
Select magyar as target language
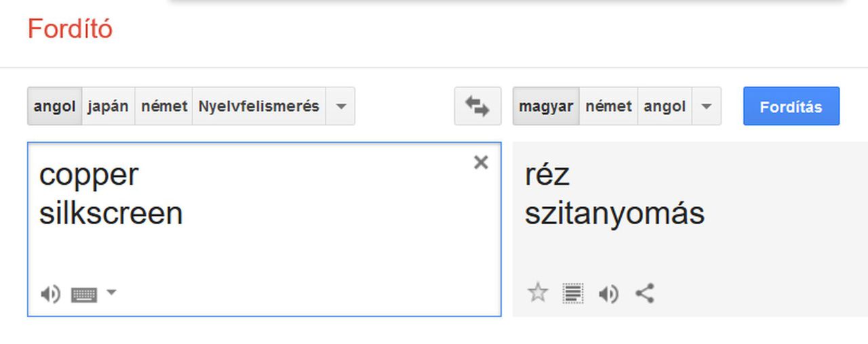[546, 106]
